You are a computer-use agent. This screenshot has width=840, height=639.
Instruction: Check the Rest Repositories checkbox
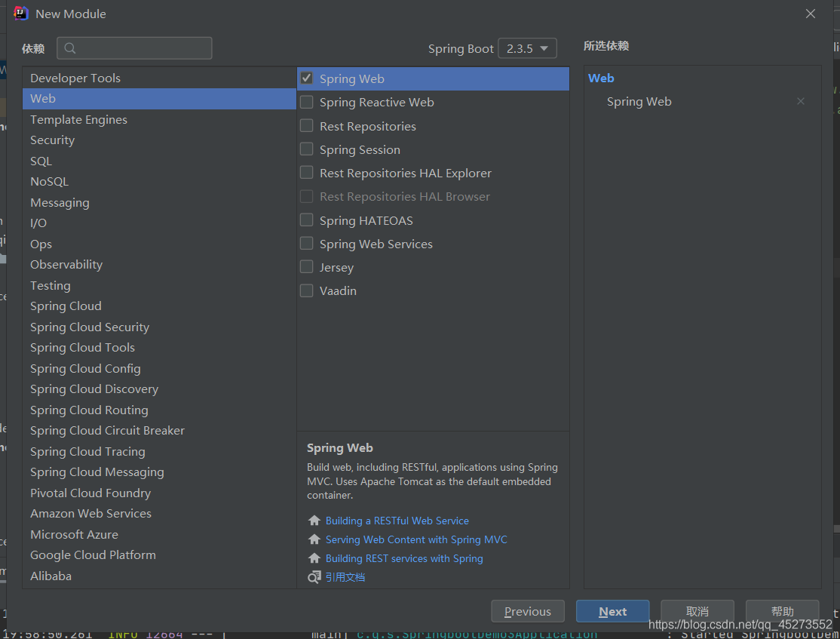[x=306, y=125]
